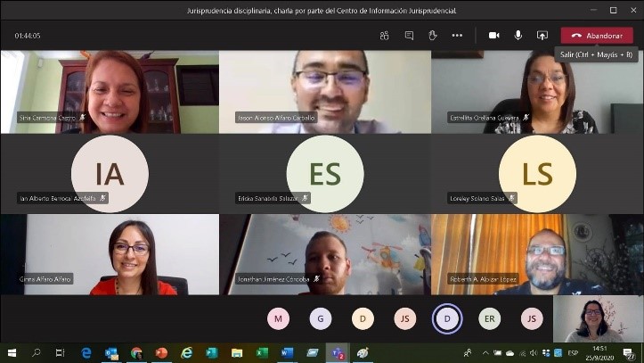Click the M participant avatar
The width and height of the screenshot is (644, 363).
click(278, 318)
